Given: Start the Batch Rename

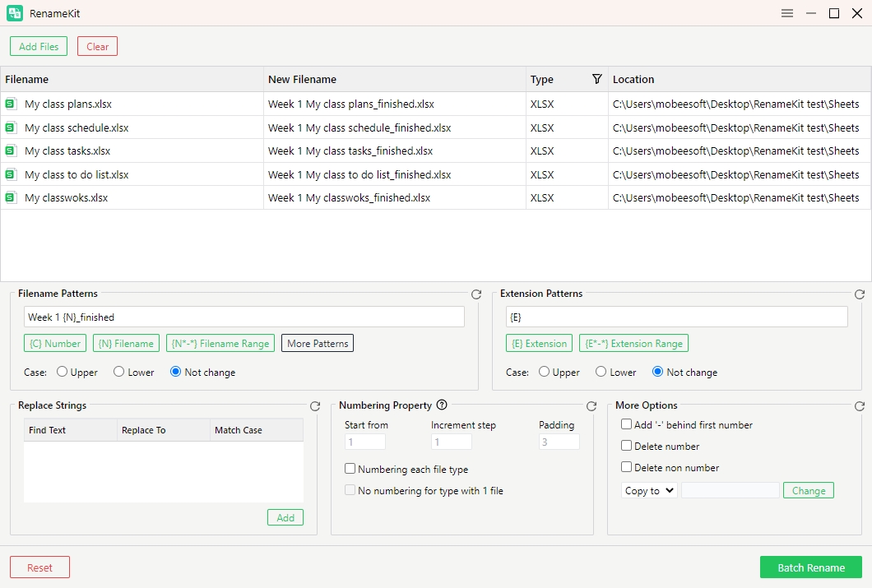Looking at the screenshot, I should (x=811, y=567).
